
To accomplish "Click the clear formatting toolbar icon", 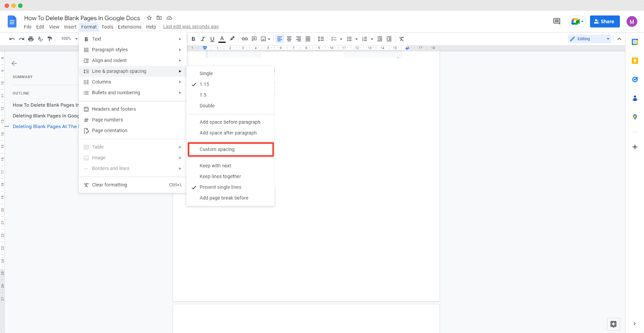I will click(402, 39).
